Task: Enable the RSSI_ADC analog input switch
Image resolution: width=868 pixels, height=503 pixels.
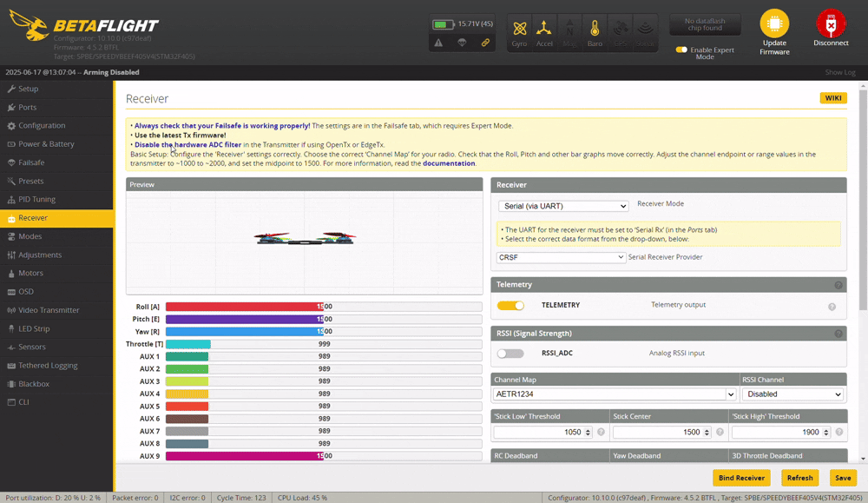Action: click(x=510, y=354)
